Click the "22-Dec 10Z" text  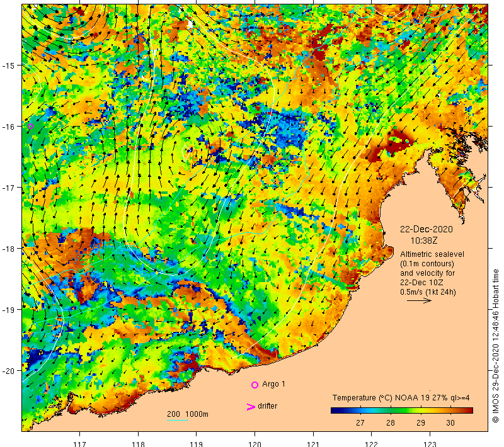pos(421,283)
